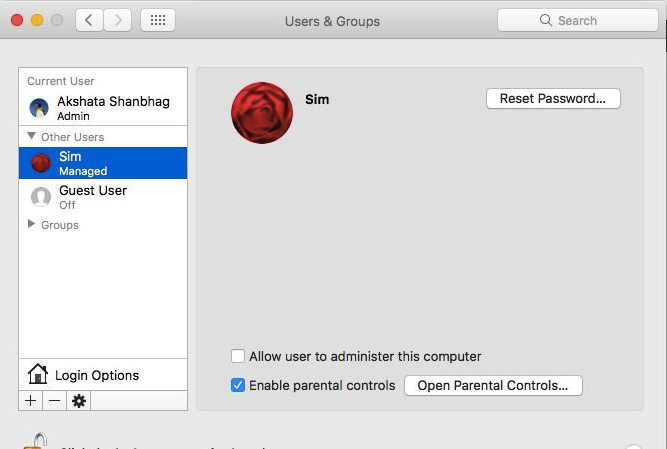This screenshot has width=667, height=449.
Task: Open Login Options
Action: [103, 375]
